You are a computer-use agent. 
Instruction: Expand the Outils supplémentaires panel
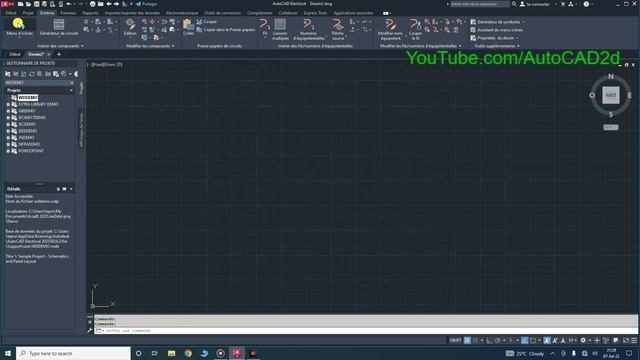click(497, 46)
